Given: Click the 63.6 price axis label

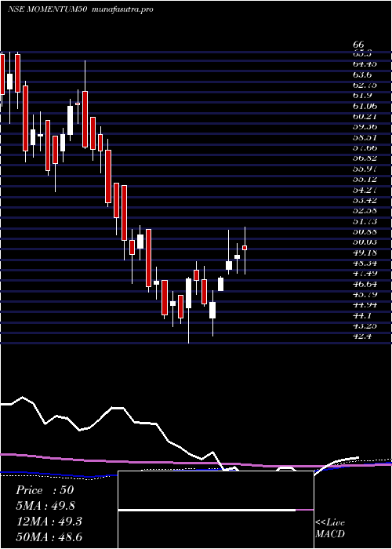Looking at the screenshot, I should pyautogui.click(x=361, y=75).
